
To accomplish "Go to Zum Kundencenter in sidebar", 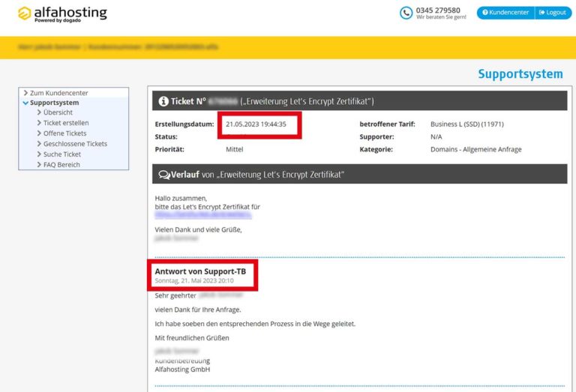I will [x=58, y=93].
